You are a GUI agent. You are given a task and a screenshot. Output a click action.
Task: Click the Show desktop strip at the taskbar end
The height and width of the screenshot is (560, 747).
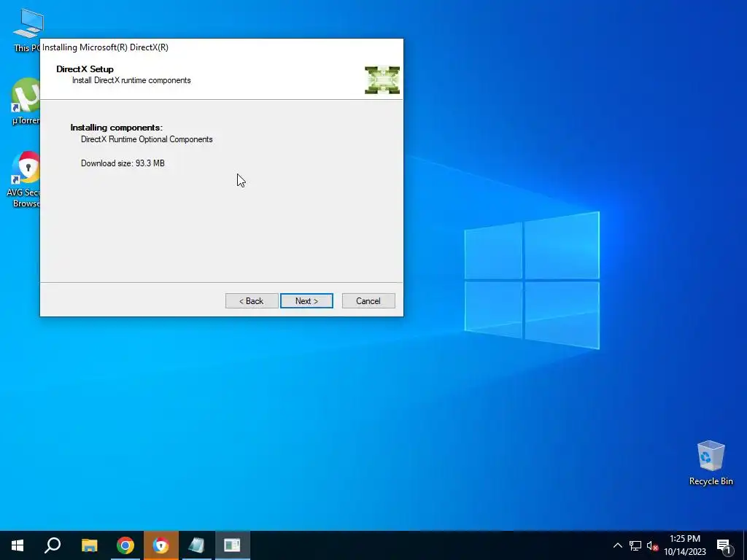coord(745,545)
